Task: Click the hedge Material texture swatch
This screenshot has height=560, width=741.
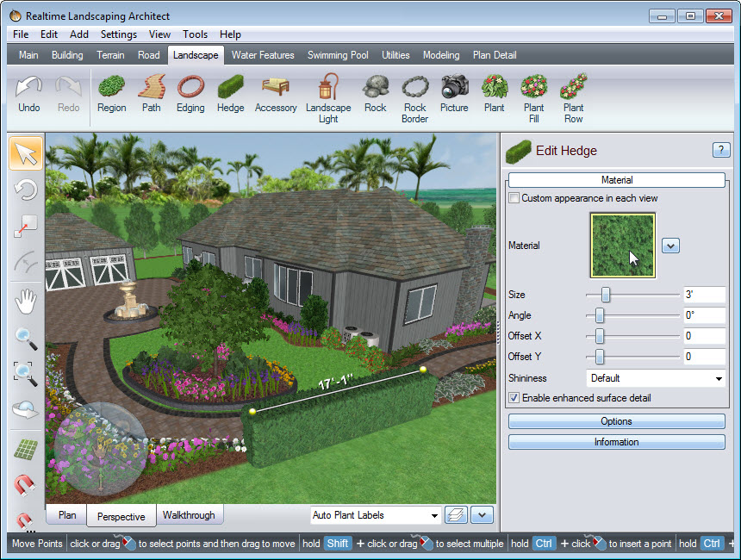Action: (622, 246)
